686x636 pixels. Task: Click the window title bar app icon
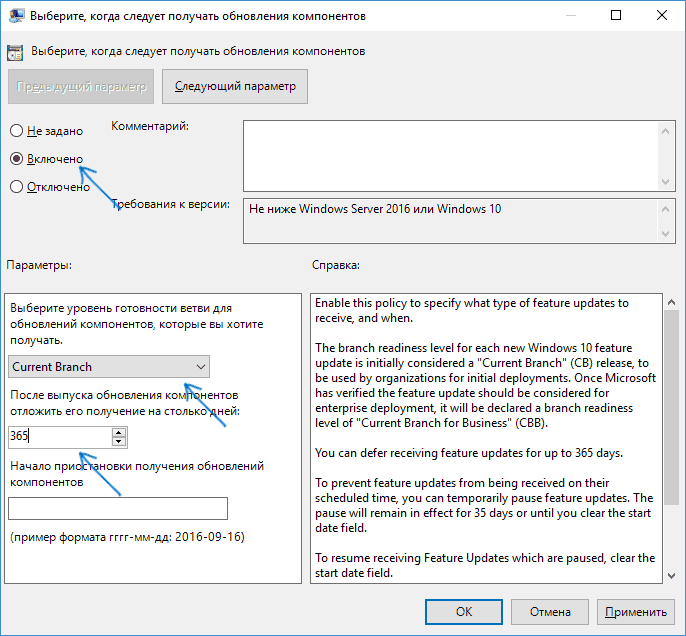pos(16,16)
